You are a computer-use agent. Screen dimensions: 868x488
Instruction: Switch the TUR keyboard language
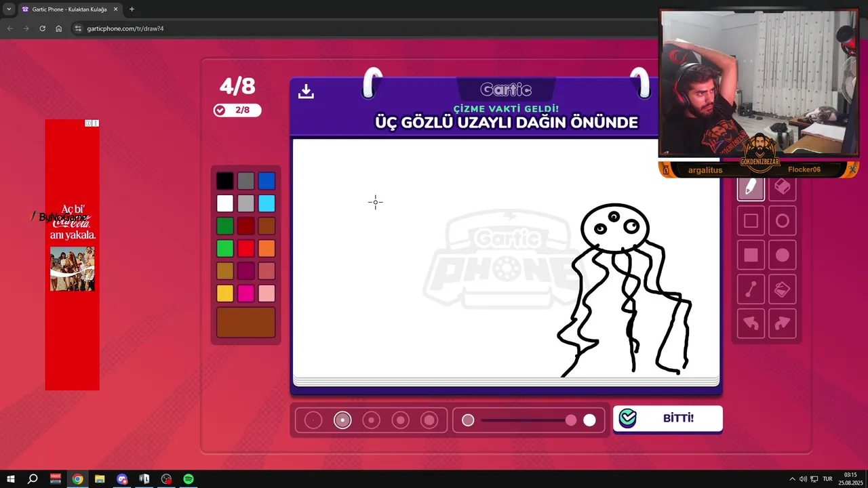pyautogui.click(x=827, y=479)
